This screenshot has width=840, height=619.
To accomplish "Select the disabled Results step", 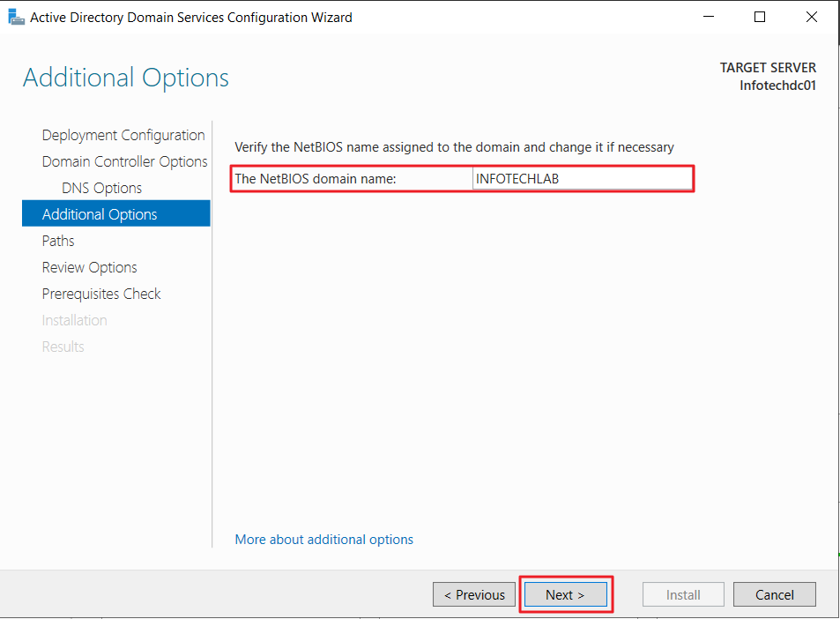I will coord(63,347).
